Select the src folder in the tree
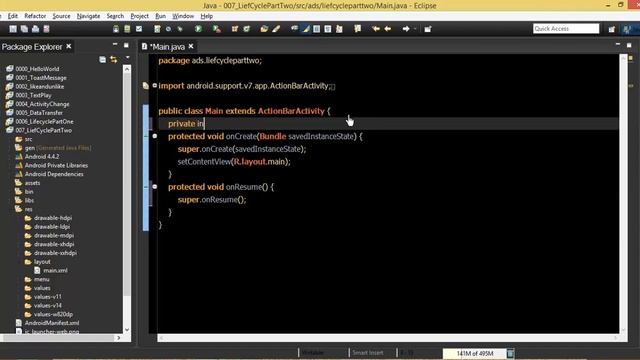This screenshot has width=640, height=360. pos(28,139)
